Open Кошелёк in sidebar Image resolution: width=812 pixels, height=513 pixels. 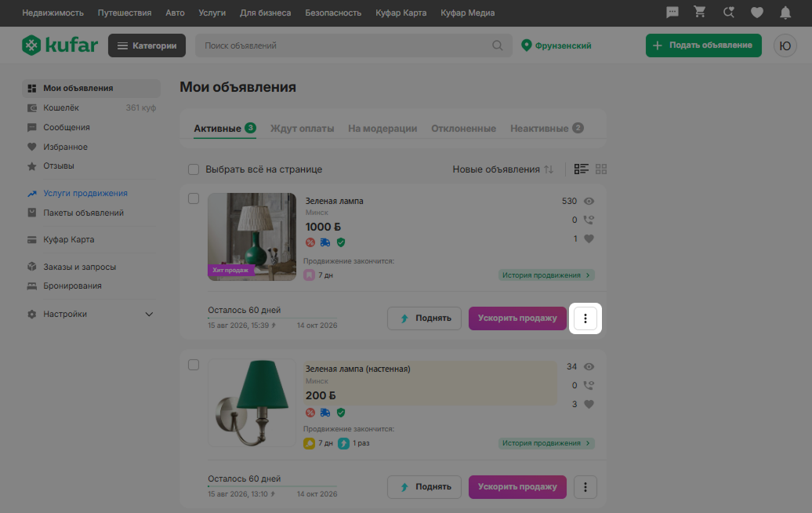tap(61, 107)
